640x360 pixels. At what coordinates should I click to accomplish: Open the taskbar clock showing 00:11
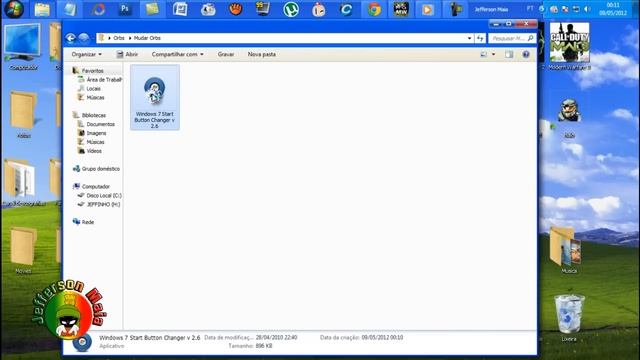click(613, 9)
